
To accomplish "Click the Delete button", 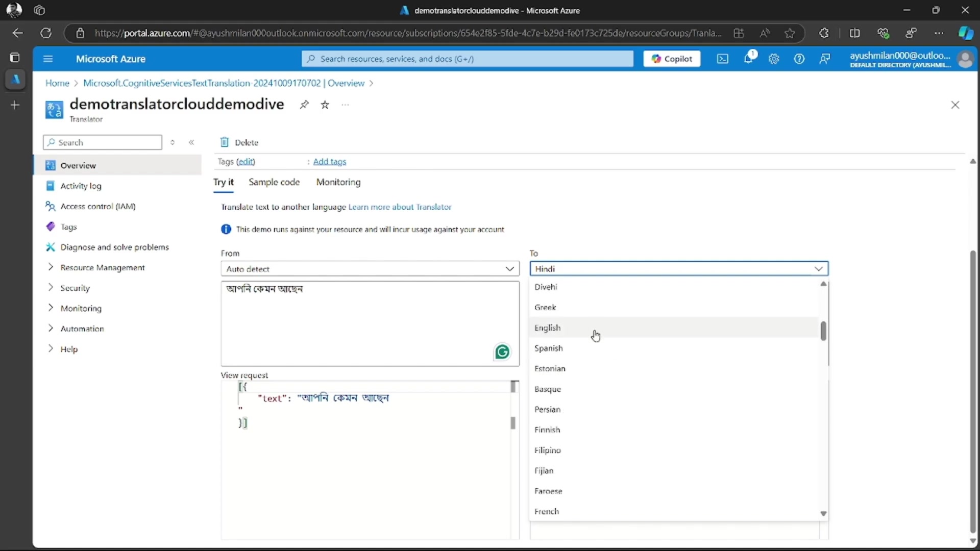I will pos(239,142).
